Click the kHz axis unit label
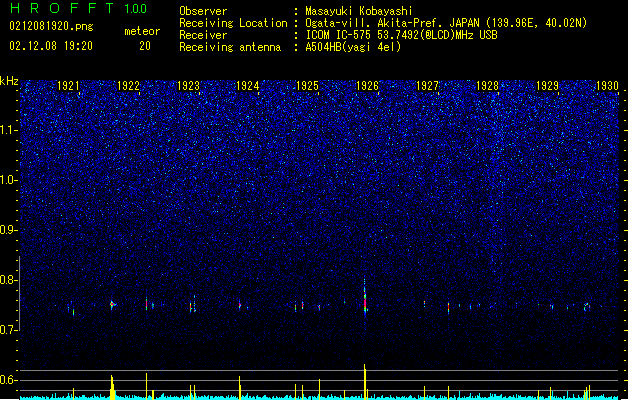This screenshot has height=400, width=629. [x=9, y=81]
